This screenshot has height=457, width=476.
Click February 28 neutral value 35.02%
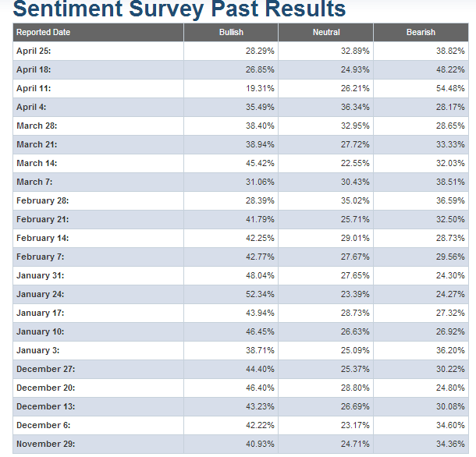click(x=354, y=200)
